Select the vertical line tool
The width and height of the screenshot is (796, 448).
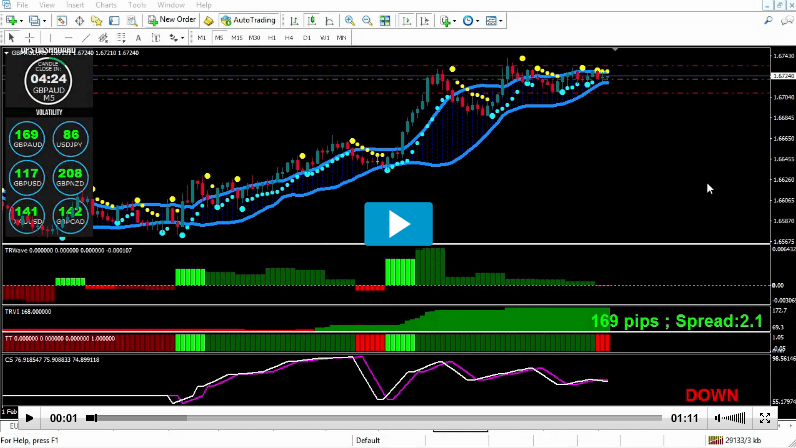50,38
